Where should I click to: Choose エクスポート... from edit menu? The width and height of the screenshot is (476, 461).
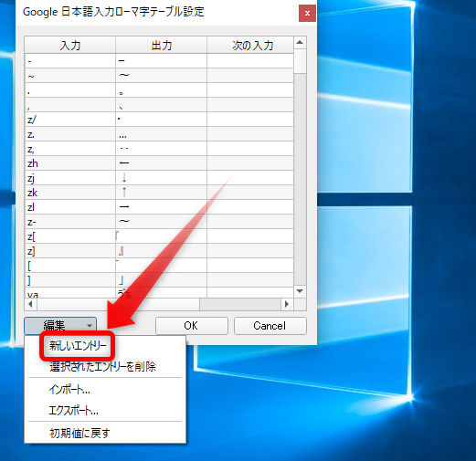74,411
